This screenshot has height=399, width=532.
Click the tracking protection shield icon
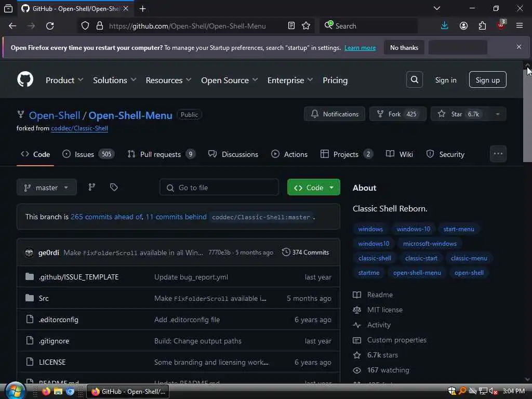85,26
